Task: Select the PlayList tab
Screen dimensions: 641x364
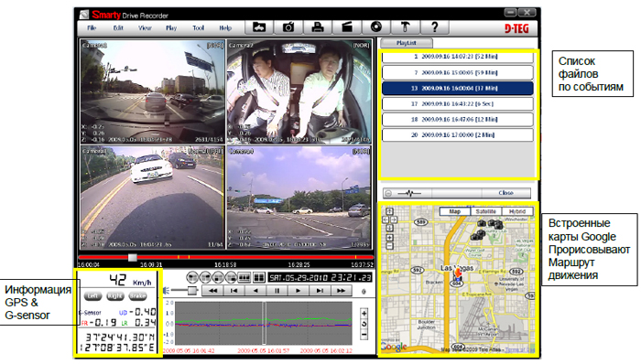Action: tap(407, 43)
